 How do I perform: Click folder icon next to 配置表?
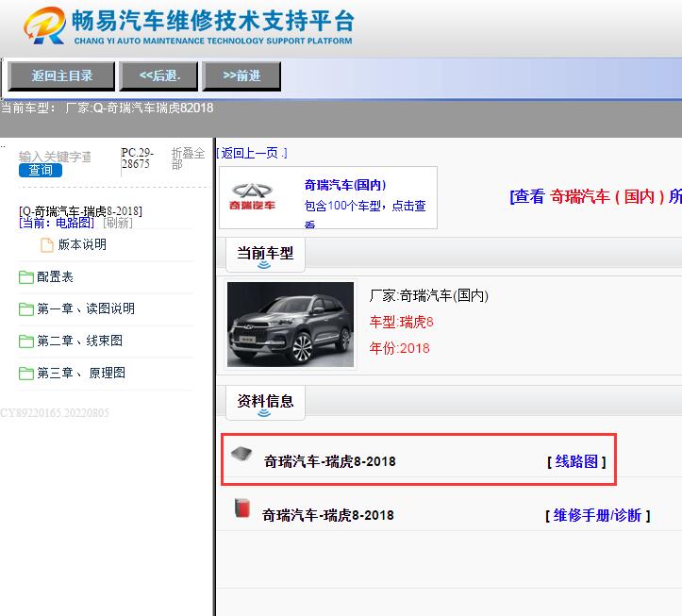[x=26, y=277]
